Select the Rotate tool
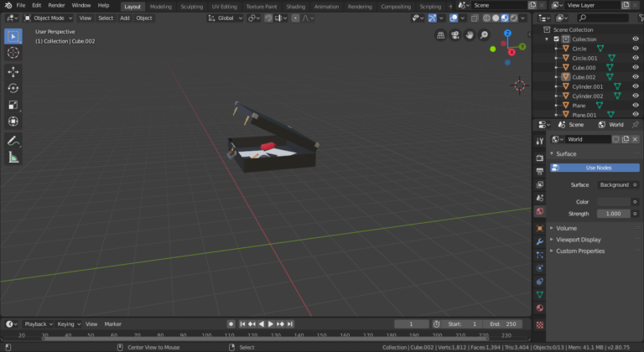This screenshot has height=352, width=644. [13, 89]
